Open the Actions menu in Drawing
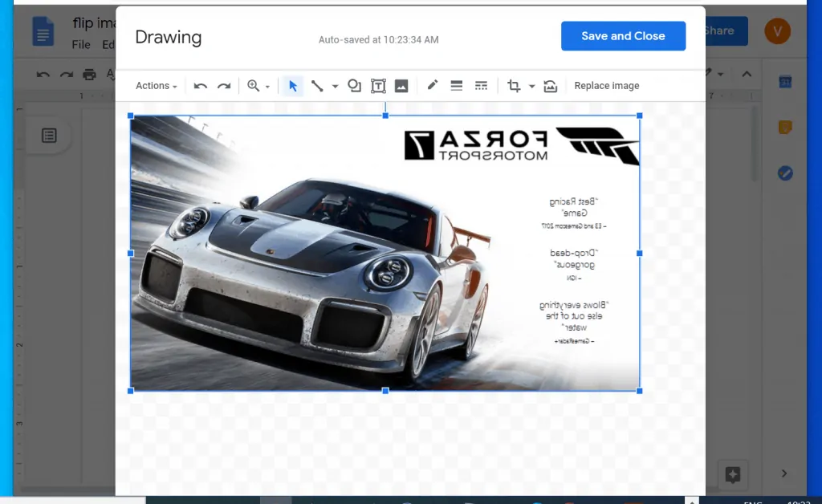Viewport: 822px width, 504px height. [157, 86]
